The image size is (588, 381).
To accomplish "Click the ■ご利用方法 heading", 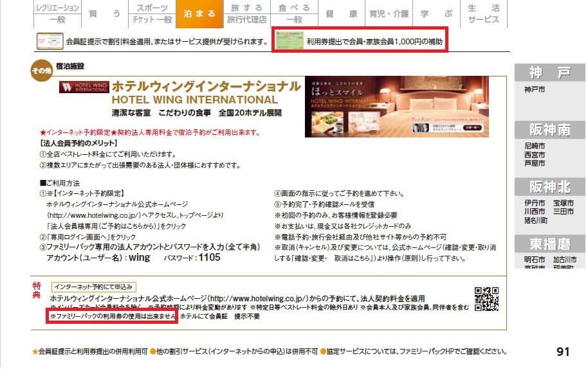I will pyautogui.click(x=60, y=183).
